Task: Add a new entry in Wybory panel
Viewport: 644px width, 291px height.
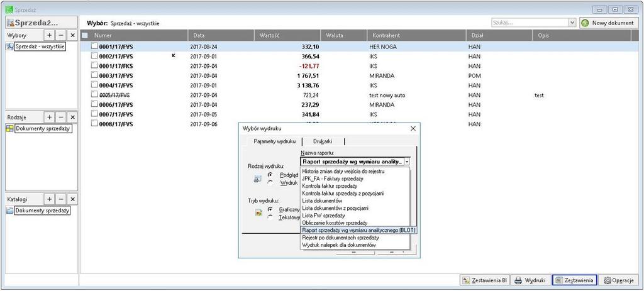Action: pyautogui.click(x=49, y=35)
